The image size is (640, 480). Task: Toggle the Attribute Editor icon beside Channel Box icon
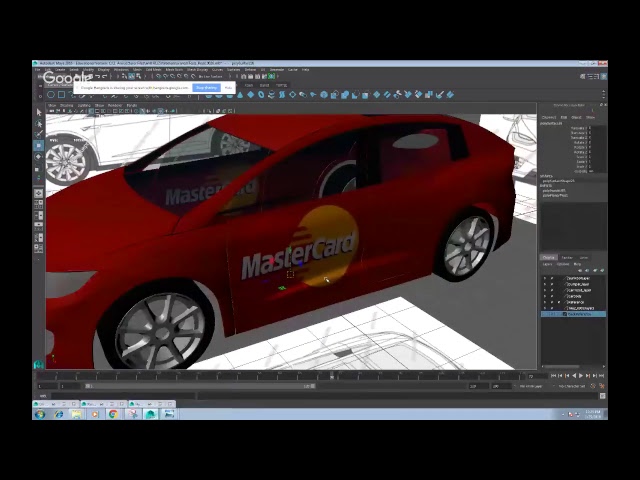pos(596,76)
